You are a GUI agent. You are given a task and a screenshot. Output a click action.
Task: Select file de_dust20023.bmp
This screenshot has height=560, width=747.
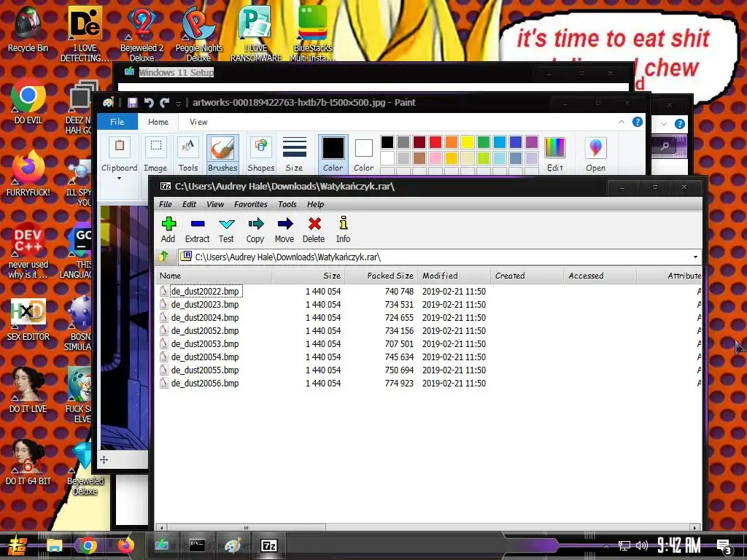(205, 305)
